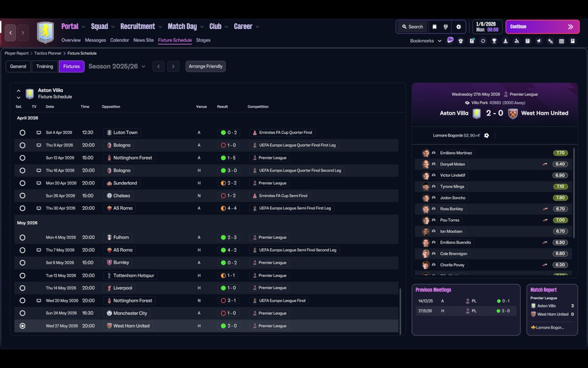588x368 pixels.
Task: Click the Search button
Action: pyautogui.click(x=412, y=27)
